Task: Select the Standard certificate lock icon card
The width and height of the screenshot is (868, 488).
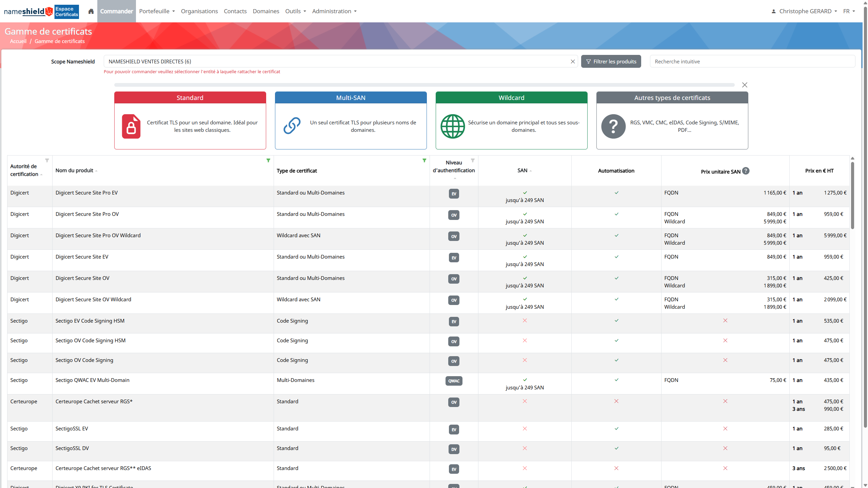Action: 131,126
